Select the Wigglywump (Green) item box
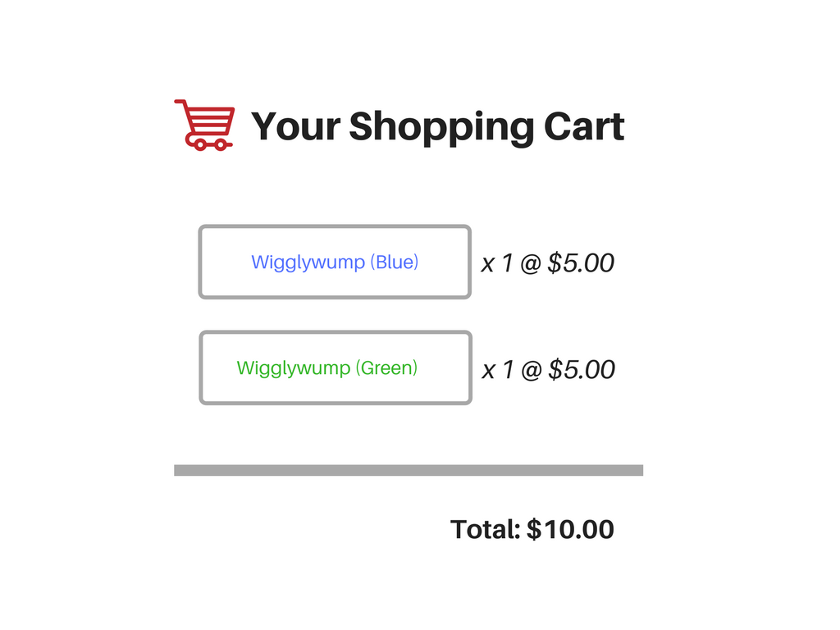840x630 pixels. tap(336, 367)
